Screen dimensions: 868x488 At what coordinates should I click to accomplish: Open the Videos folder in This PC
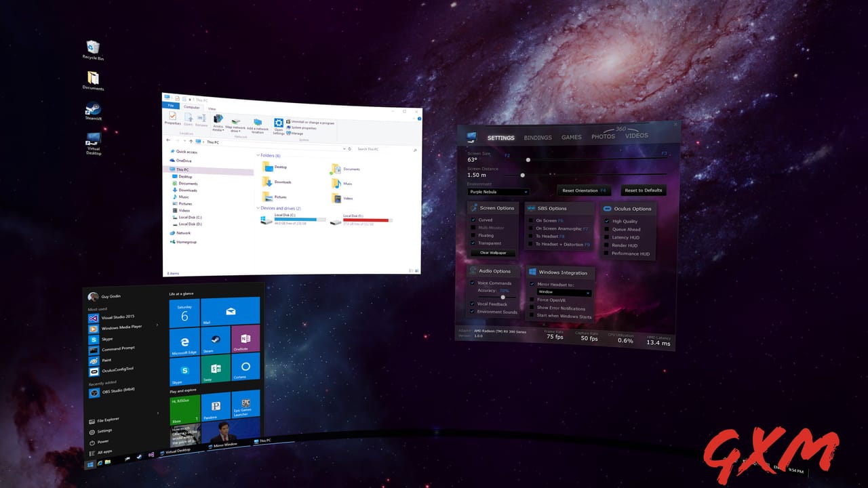[x=342, y=198]
